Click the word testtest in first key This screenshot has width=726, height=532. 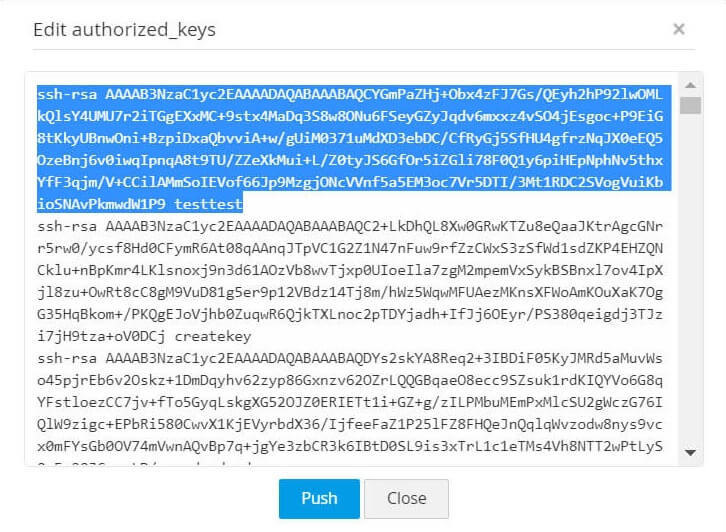click(232, 203)
